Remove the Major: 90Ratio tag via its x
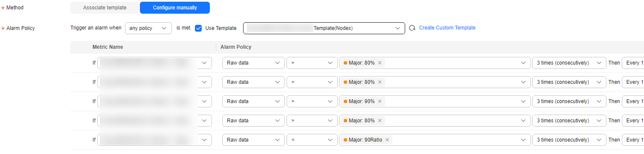The height and width of the screenshot is (154, 644). 387,140
